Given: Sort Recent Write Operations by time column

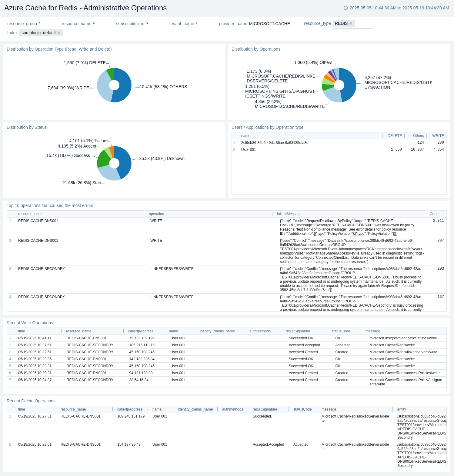Looking at the screenshot, I should tap(22, 331).
